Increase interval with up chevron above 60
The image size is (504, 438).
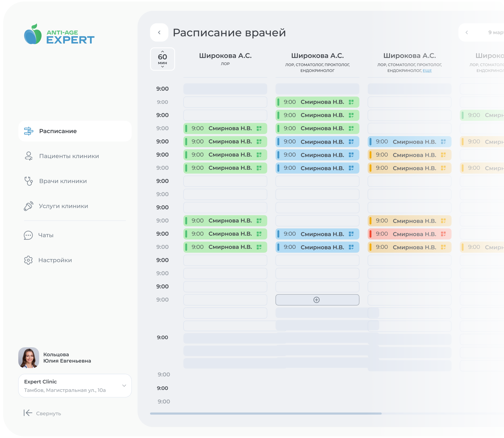162,52
